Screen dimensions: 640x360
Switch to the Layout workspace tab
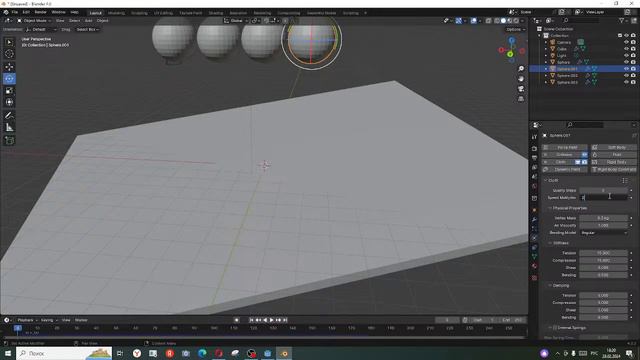[96, 13]
